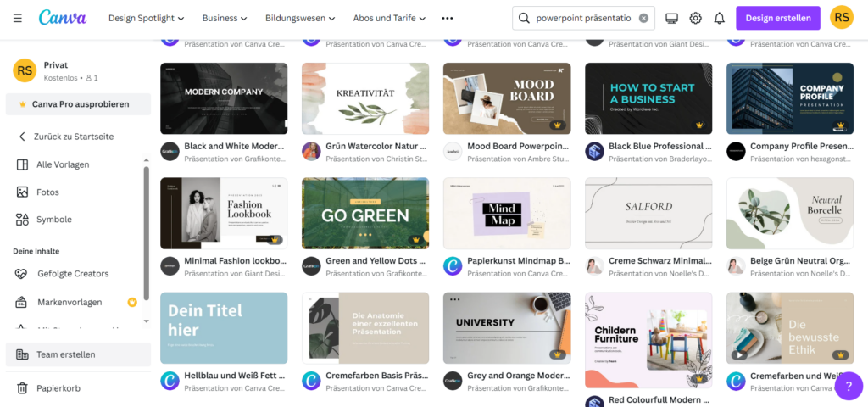
Task: Clear the search field with X icon
Action: 643,18
